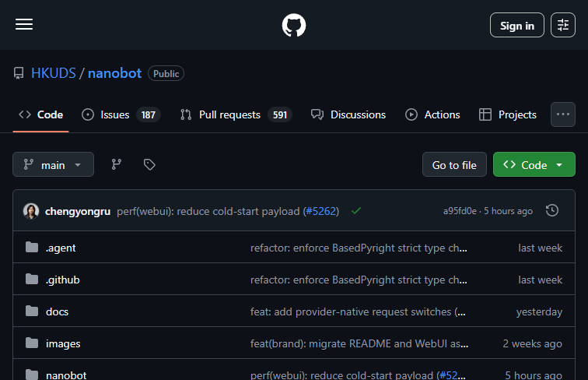Viewport: 588px width, 380px height.
Task: Click the 187 issues counter
Action: 148,115
